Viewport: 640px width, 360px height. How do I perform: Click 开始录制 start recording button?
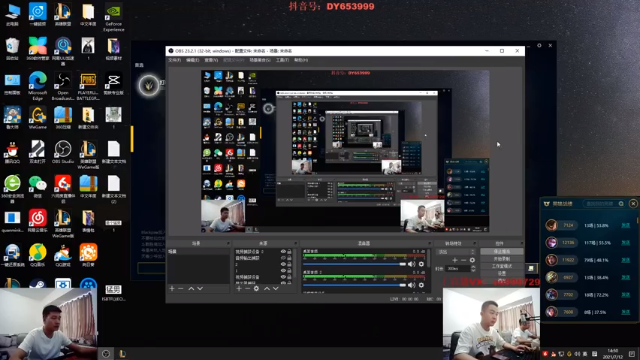pos(502,259)
